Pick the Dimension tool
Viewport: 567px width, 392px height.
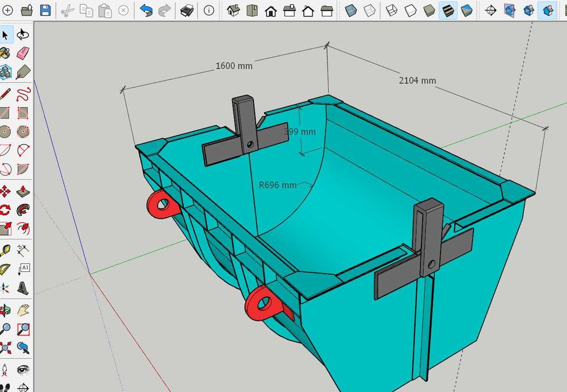click(23, 250)
